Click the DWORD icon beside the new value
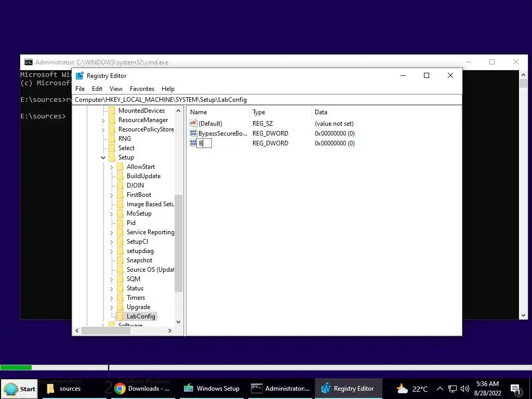532x399 pixels. click(x=193, y=143)
